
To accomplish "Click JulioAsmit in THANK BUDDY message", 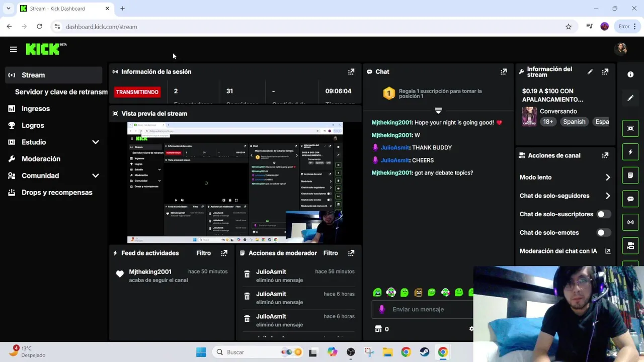I will (395, 148).
